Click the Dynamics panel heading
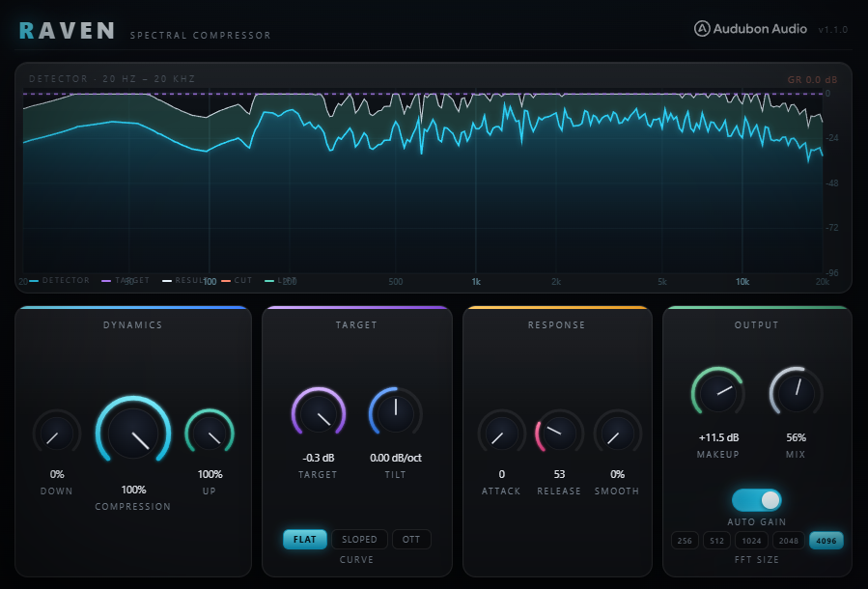 [133, 325]
